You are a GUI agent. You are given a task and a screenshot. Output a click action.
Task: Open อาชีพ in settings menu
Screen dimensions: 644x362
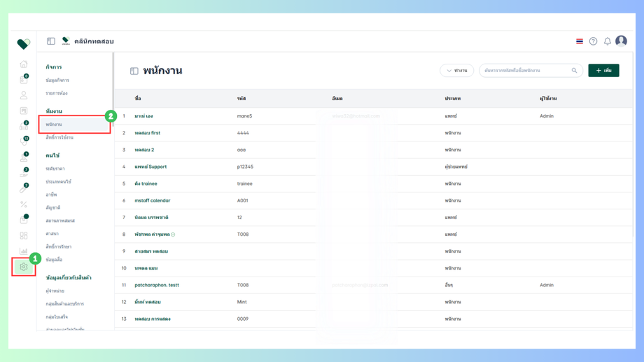[x=51, y=195]
